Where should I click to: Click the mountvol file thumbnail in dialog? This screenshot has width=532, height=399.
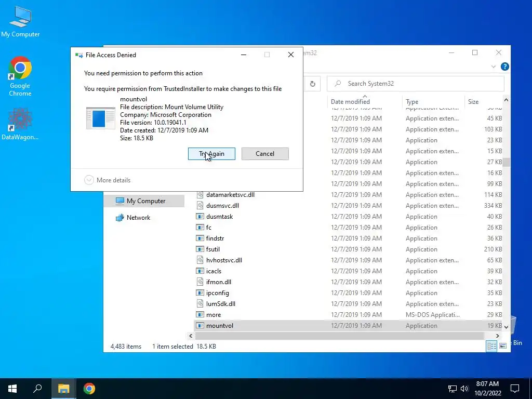tap(100, 118)
